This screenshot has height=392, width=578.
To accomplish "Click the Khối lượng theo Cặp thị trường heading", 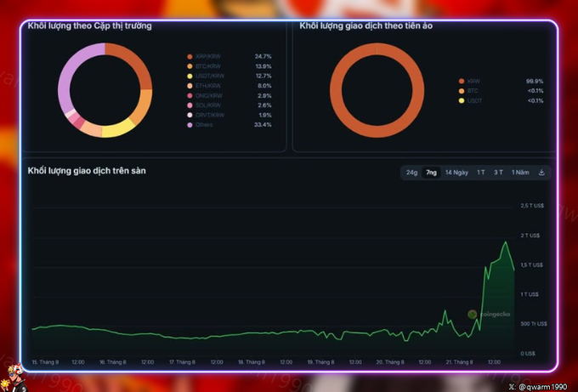I will click(x=89, y=26).
